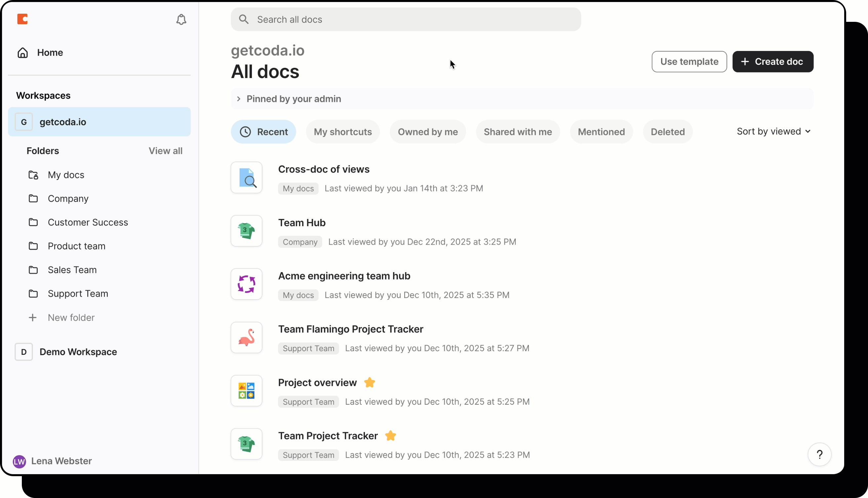Viewport: 868px width, 498px height.
Task: Click the plus icon next to New folder
Action: (33, 317)
